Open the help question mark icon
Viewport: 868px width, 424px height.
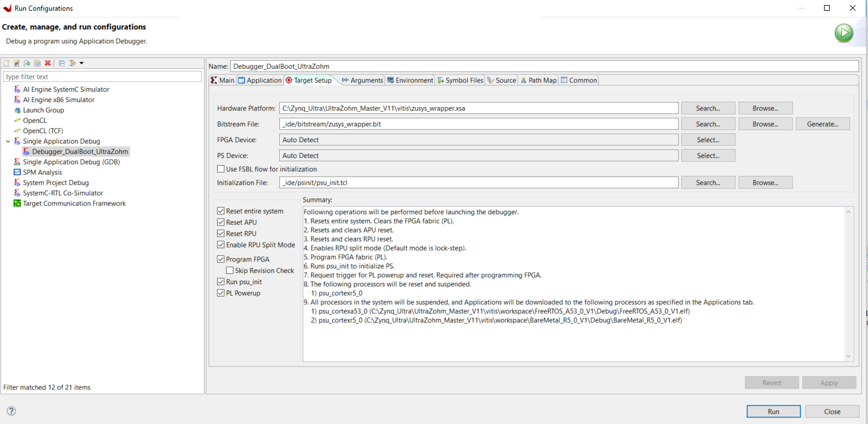click(x=11, y=411)
